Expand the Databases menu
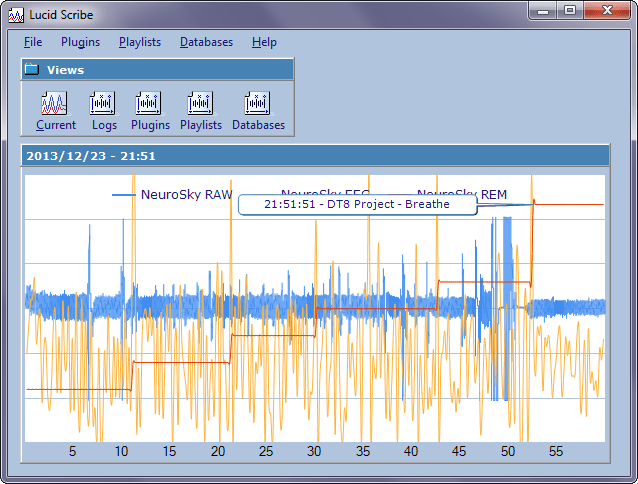638x484 pixels. (x=206, y=42)
